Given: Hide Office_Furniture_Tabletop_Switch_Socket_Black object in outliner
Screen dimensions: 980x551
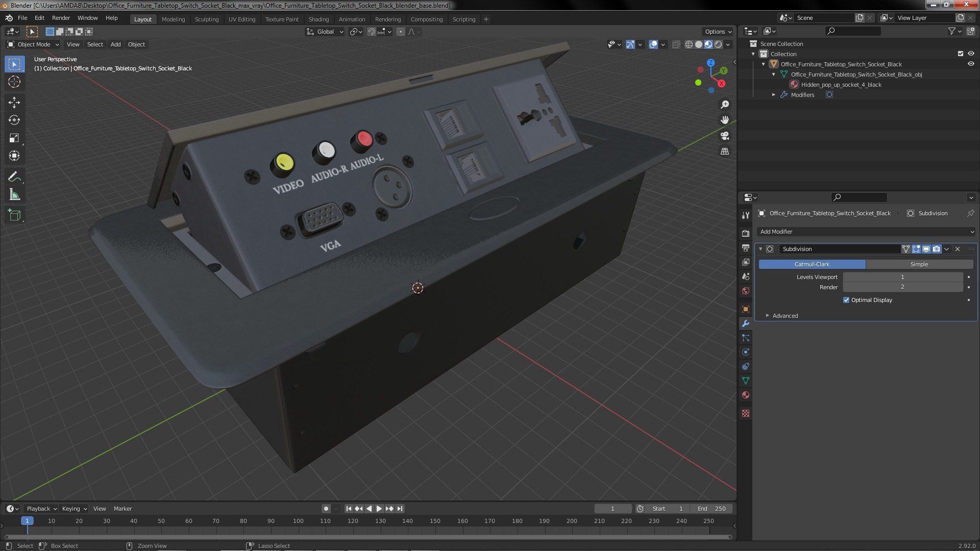Looking at the screenshot, I should pos(971,64).
